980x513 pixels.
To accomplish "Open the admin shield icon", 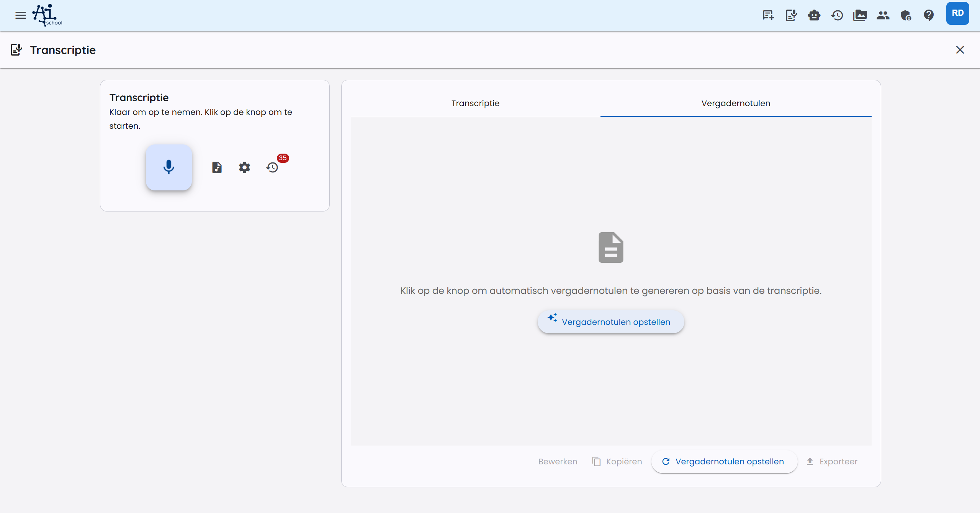I will pos(906,15).
